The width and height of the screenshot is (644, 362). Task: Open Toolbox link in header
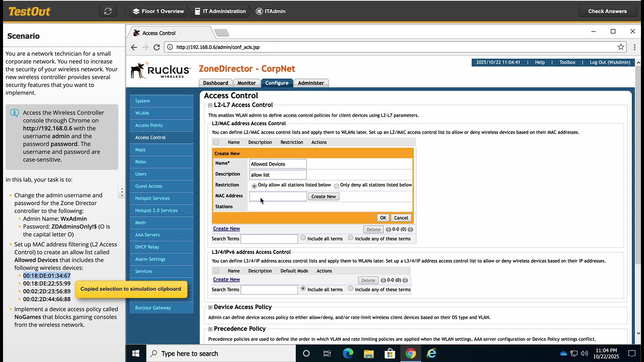pyautogui.click(x=567, y=62)
